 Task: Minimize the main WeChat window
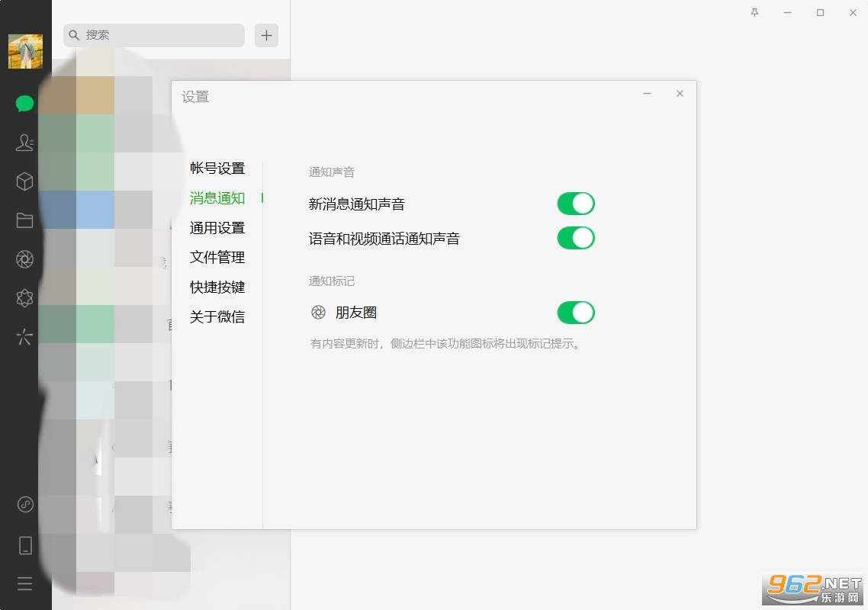(787, 12)
